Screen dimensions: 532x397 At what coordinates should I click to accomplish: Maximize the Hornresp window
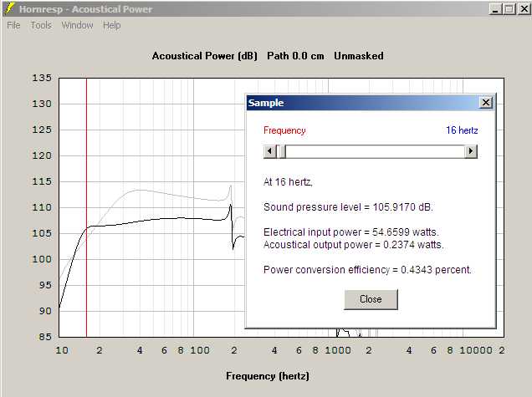coord(509,9)
